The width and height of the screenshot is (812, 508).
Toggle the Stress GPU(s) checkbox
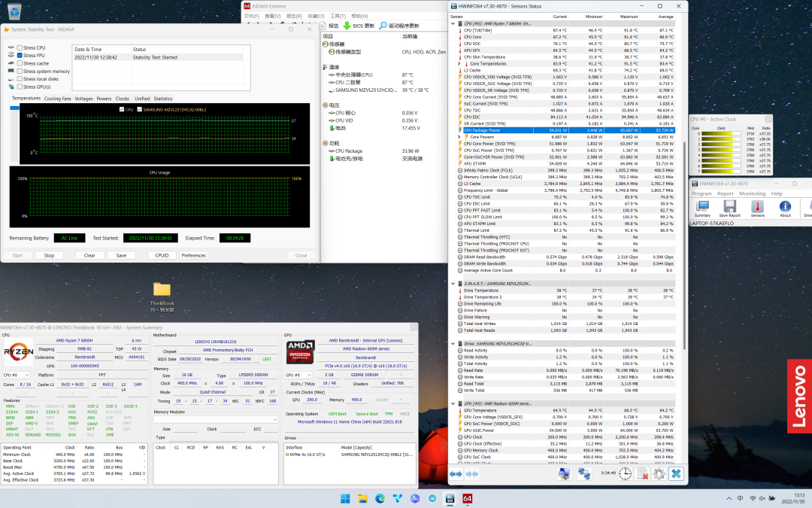click(20, 87)
